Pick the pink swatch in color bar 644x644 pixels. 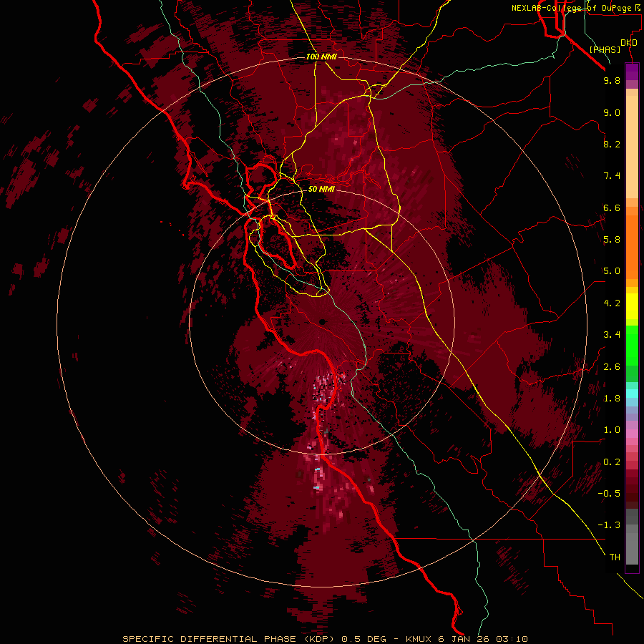coord(632,434)
